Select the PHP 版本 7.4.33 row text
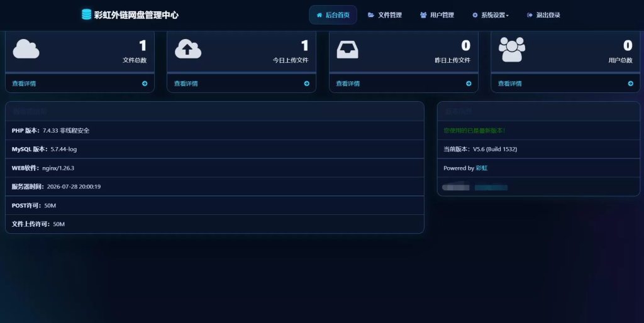 50,131
